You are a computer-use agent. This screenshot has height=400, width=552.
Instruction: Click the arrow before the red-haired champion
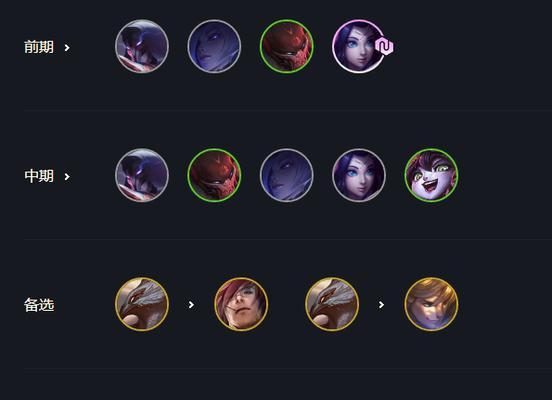tap(191, 305)
